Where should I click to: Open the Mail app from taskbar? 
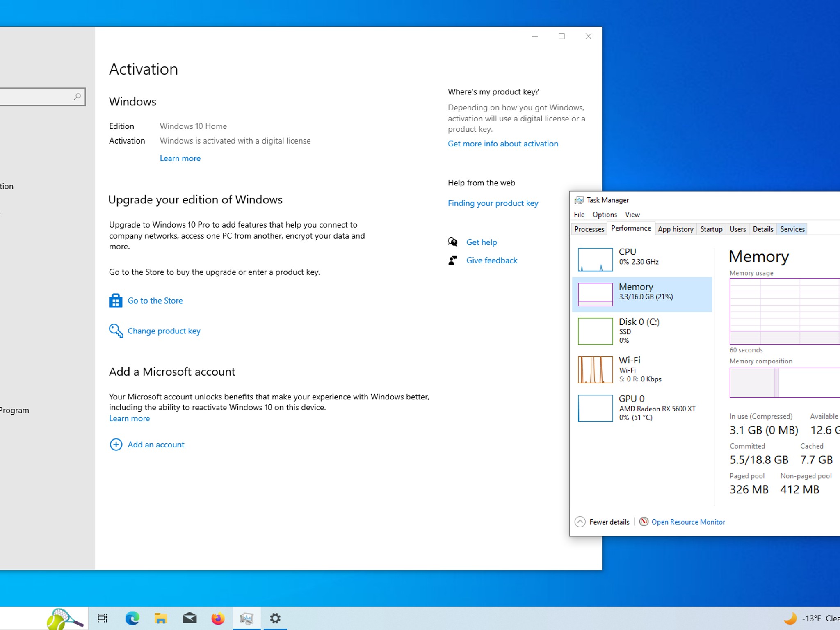point(189,618)
